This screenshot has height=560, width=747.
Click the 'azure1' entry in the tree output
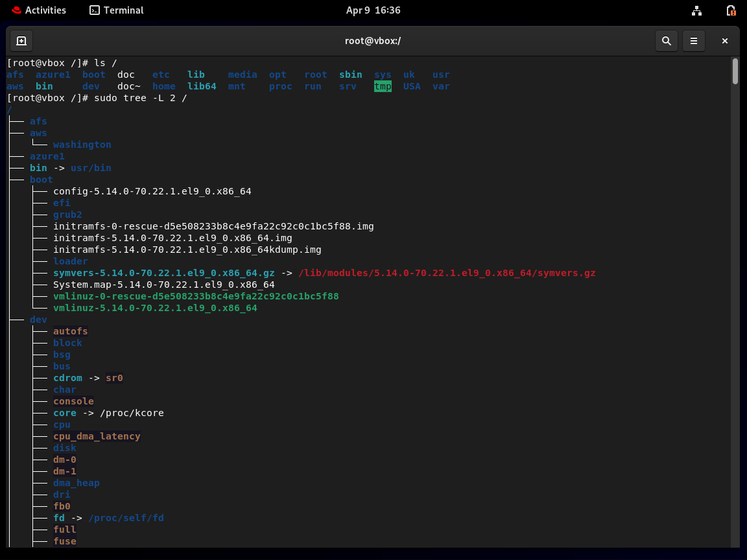pyautogui.click(x=47, y=156)
